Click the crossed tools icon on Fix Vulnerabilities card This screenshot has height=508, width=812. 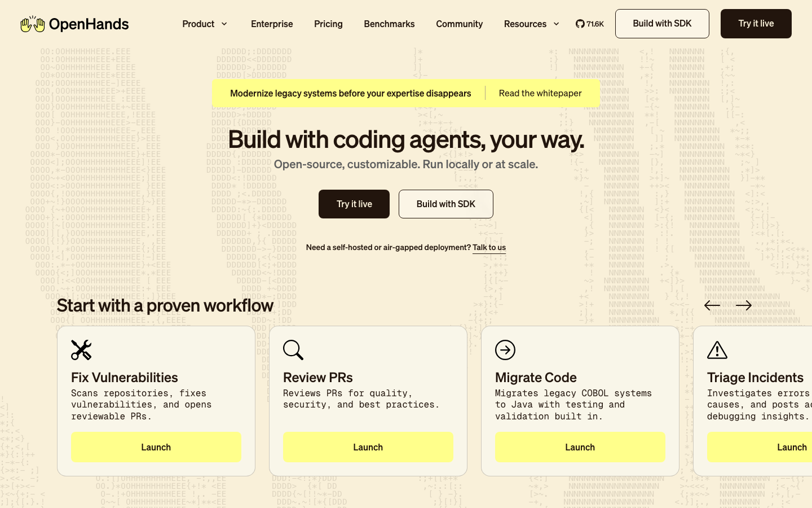(x=81, y=350)
